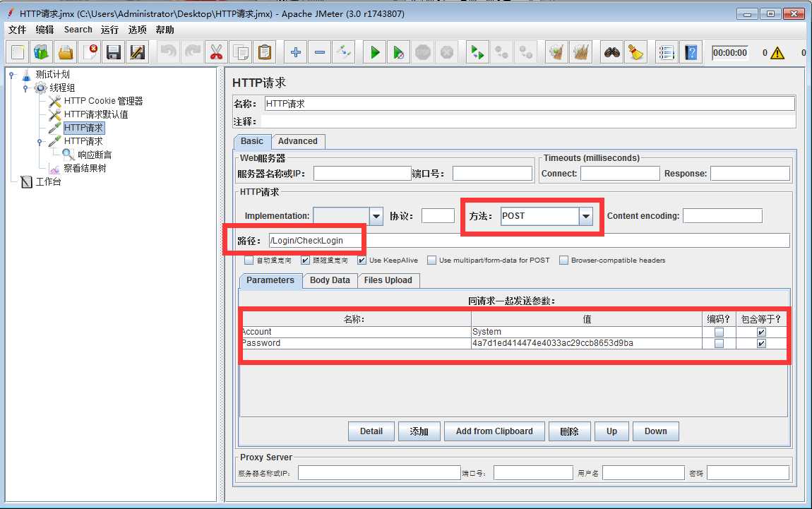
Task: Clear all results using double broom icon
Action: coord(580,52)
